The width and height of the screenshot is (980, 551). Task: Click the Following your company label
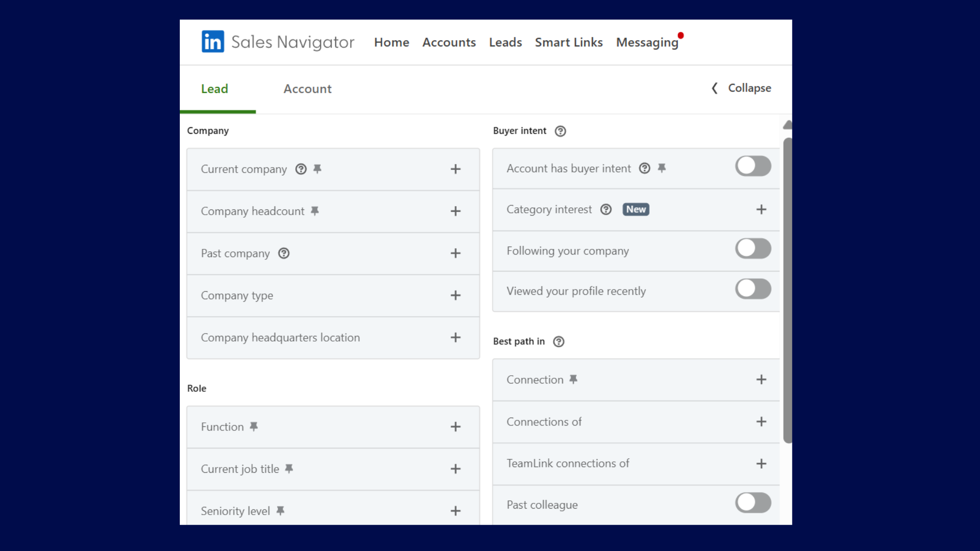pyautogui.click(x=567, y=251)
